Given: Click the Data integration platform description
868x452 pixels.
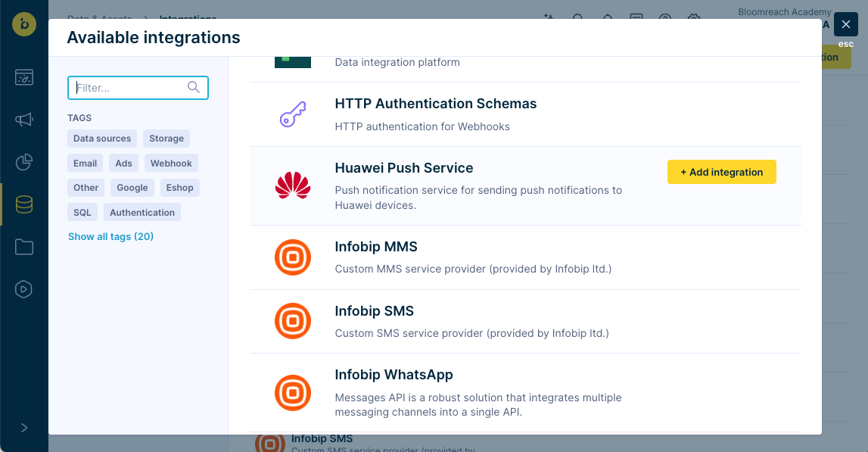Looking at the screenshot, I should [x=397, y=62].
